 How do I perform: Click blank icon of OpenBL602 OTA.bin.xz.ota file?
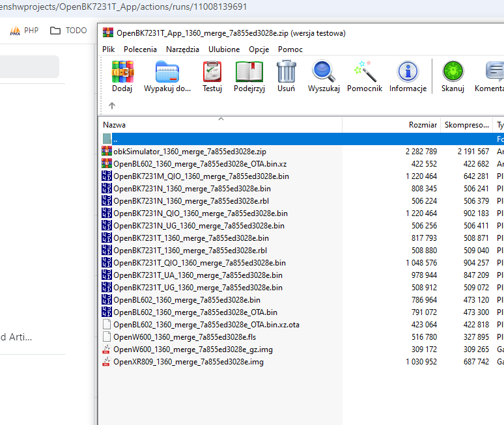(107, 325)
